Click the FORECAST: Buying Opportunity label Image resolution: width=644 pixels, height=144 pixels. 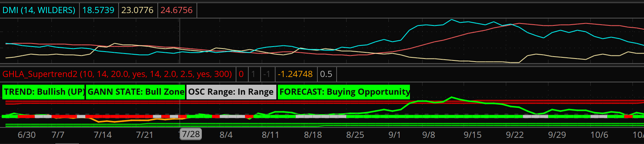click(x=344, y=92)
